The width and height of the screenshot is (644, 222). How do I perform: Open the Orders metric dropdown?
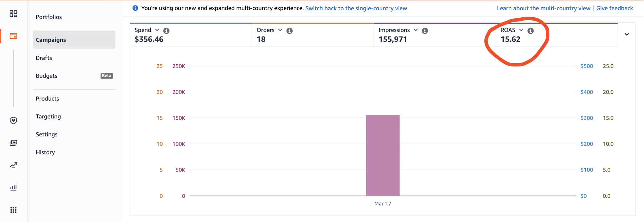pos(280,30)
